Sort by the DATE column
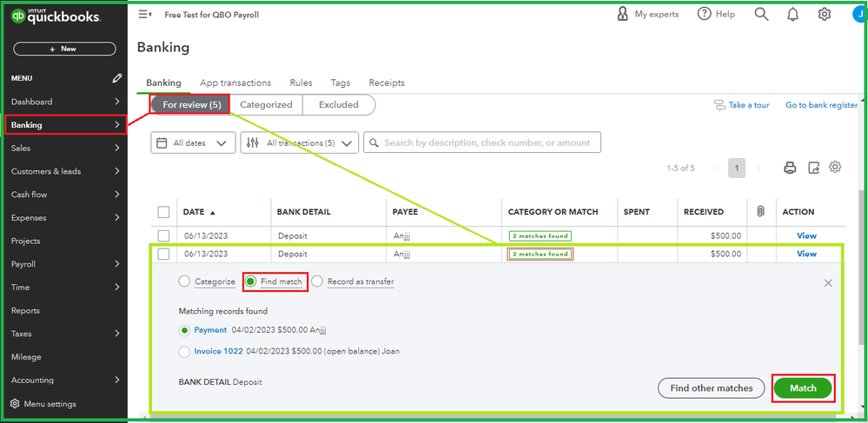Viewport: 868px width, 423px height. [x=199, y=212]
